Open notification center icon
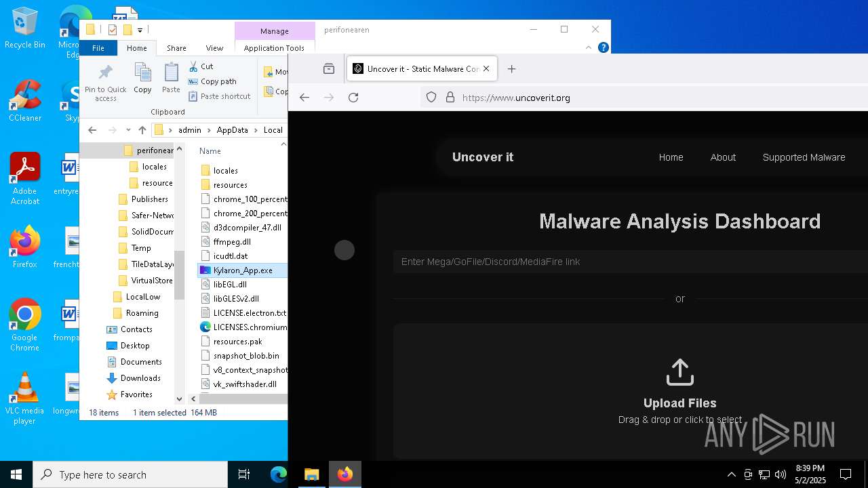The height and width of the screenshot is (488, 868). 846,474
